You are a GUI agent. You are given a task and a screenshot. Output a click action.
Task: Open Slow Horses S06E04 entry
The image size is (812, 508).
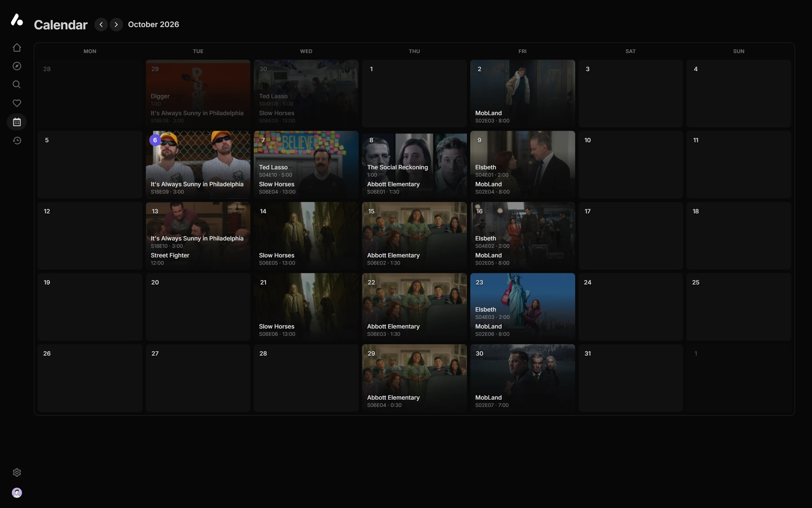277,187
